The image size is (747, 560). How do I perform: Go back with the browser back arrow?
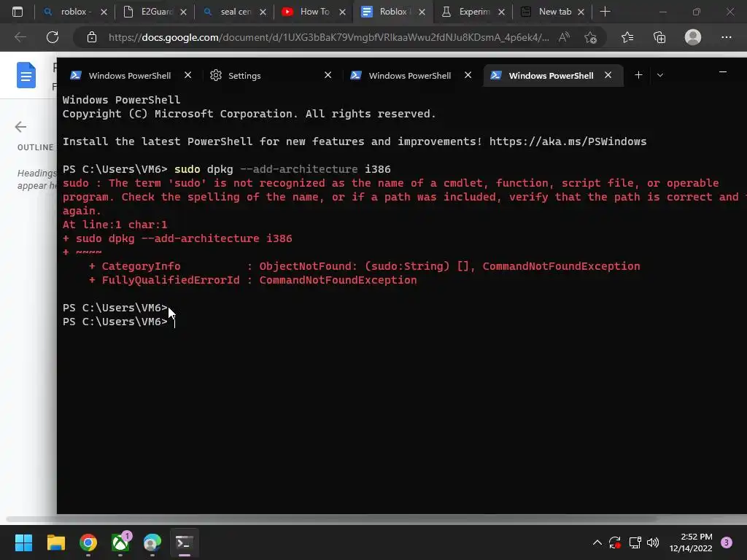coord(20,37)
